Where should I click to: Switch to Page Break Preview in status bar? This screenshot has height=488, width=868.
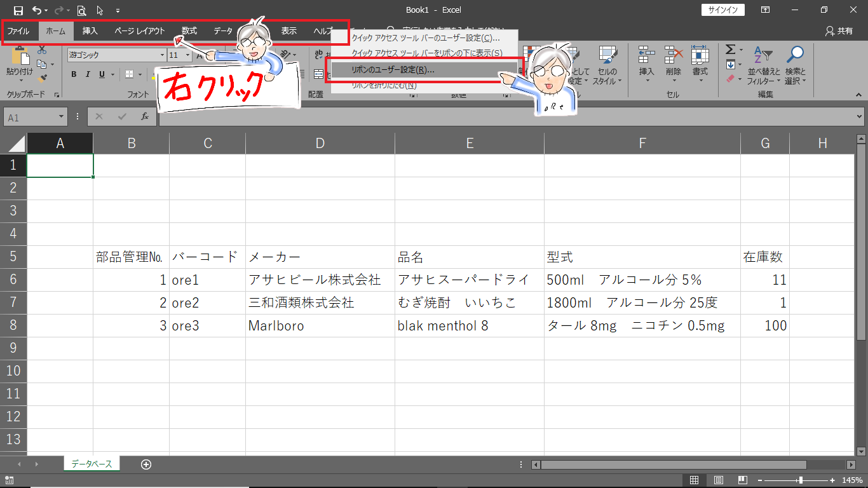coord(743,480)
